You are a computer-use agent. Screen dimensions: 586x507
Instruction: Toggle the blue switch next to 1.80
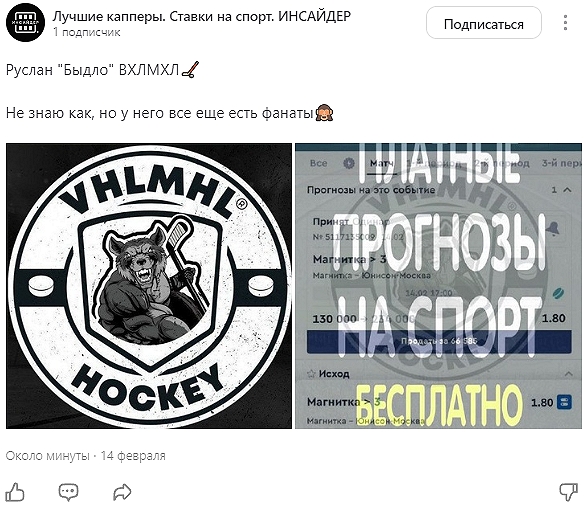click(564, 402)
